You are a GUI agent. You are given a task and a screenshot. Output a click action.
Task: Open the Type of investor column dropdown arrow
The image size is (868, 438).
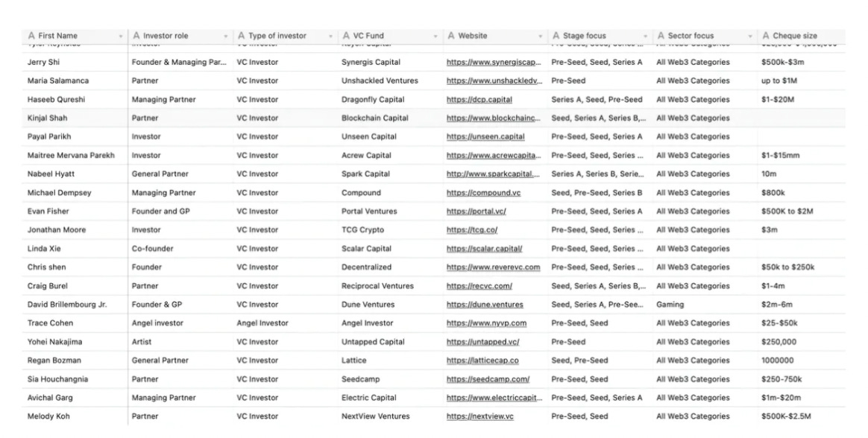(x=330, y=36)
